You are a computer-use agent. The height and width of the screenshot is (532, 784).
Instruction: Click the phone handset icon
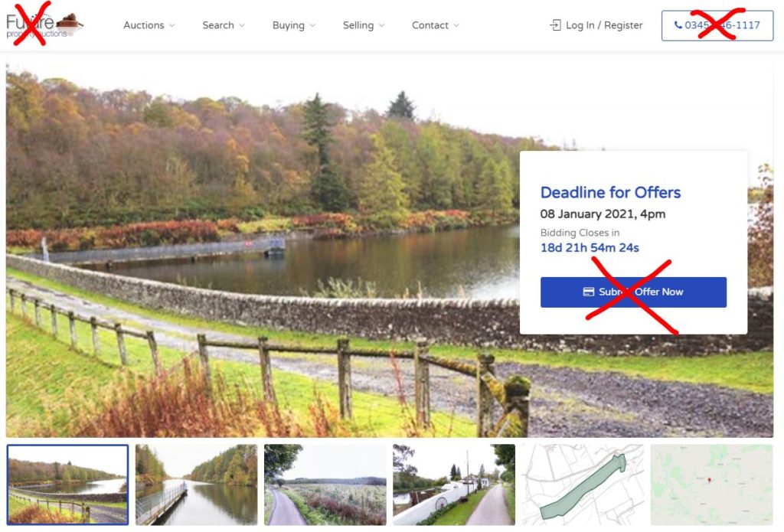(x=678, y=24)
